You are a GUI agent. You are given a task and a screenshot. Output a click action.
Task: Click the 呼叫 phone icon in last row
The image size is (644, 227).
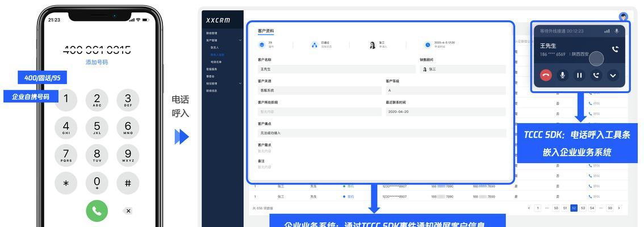pyautogui.click(x=590, y=196)
